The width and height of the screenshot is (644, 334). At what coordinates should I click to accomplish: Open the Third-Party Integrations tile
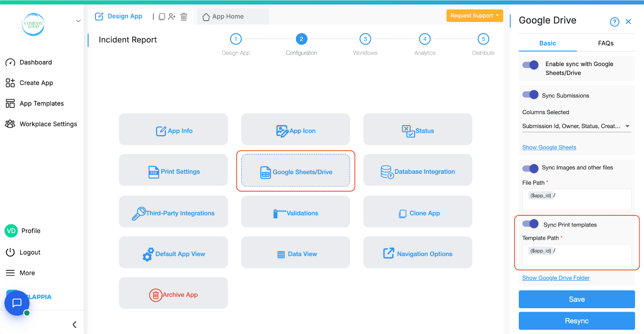(x=173, y=212)
